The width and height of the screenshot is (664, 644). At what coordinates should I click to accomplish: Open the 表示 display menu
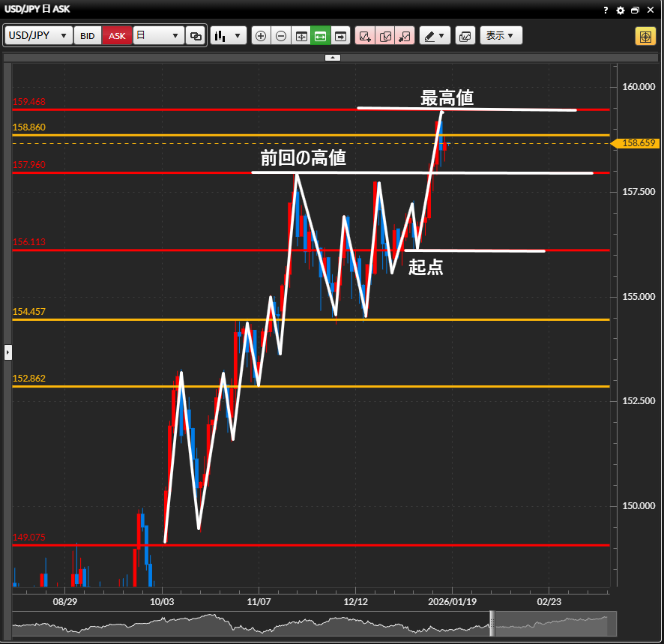[x=501, y=36]
